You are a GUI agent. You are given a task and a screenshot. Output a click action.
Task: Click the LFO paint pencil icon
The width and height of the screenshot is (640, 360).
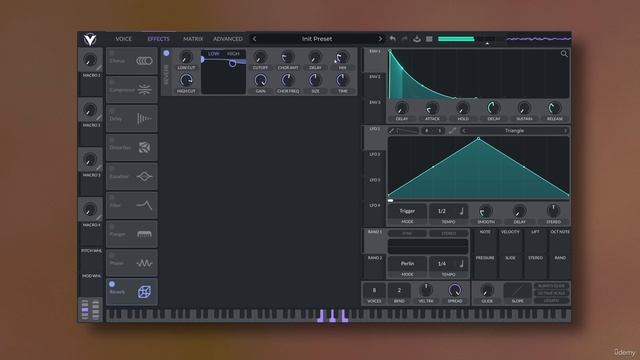(x=391, y=131)
